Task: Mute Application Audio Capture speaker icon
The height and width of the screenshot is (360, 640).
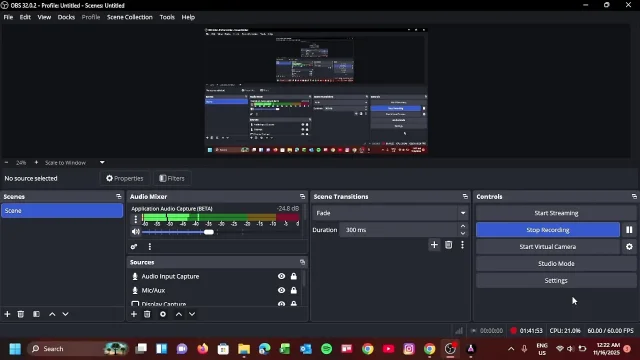Action: 136,232
